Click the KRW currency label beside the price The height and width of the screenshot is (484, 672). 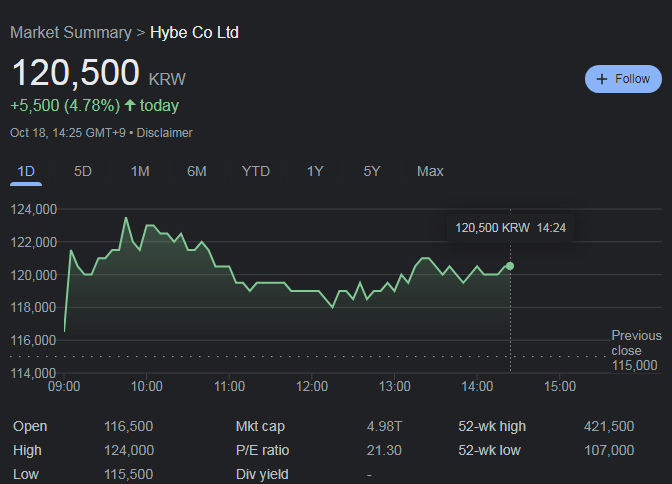coord(167,79)
